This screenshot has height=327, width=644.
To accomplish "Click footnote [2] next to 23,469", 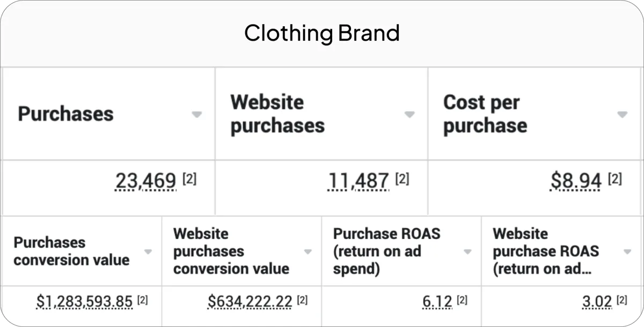I will 189,180.
